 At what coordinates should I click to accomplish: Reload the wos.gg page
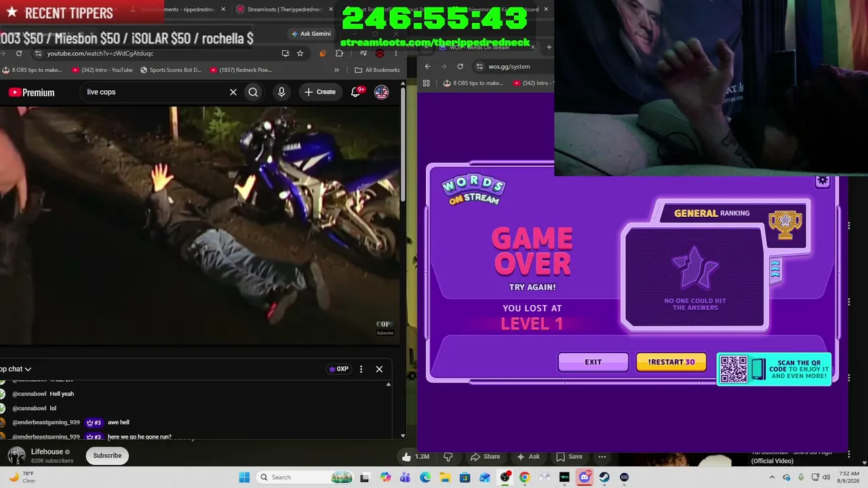coord(460,66)
